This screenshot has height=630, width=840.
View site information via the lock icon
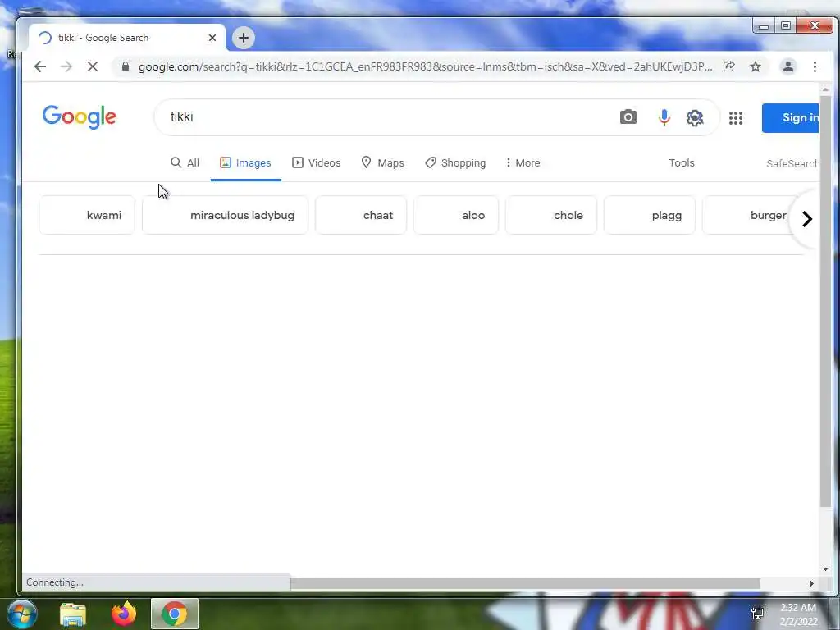click(x=126, y=66)
